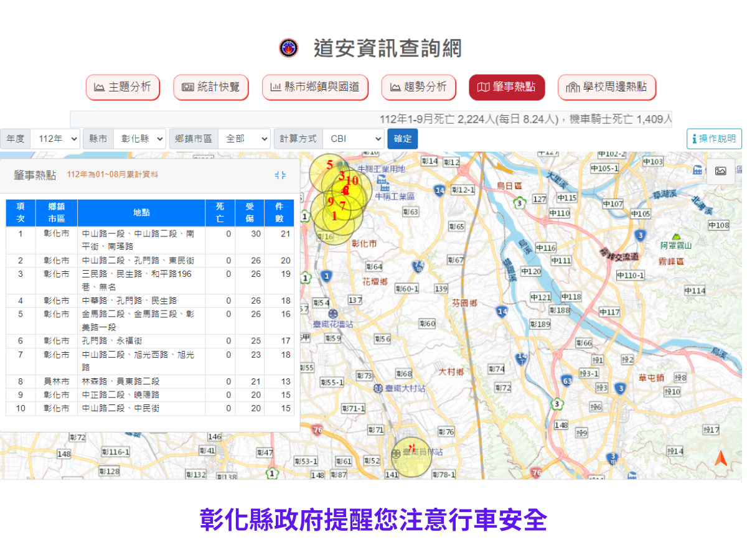Screen dimensions: 747x560
Task: Click the 臺鐵大村站 railway station icon
Action: tap(378, 388)
